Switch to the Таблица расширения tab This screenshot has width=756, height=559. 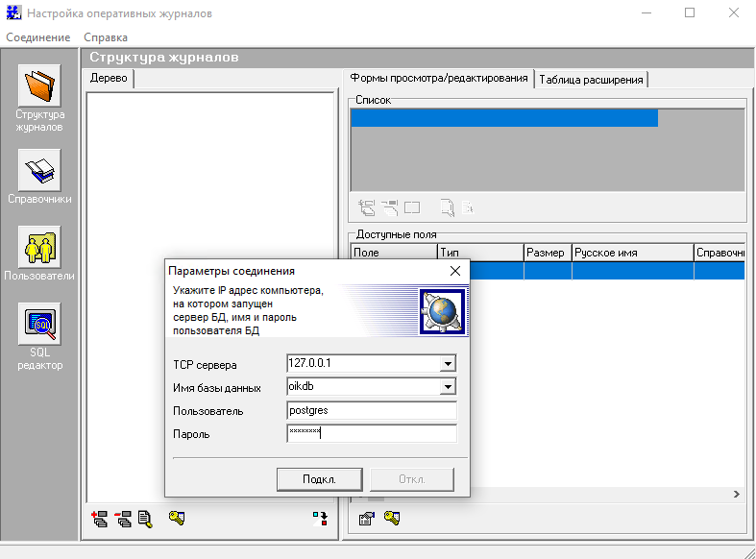pos(592,79)
